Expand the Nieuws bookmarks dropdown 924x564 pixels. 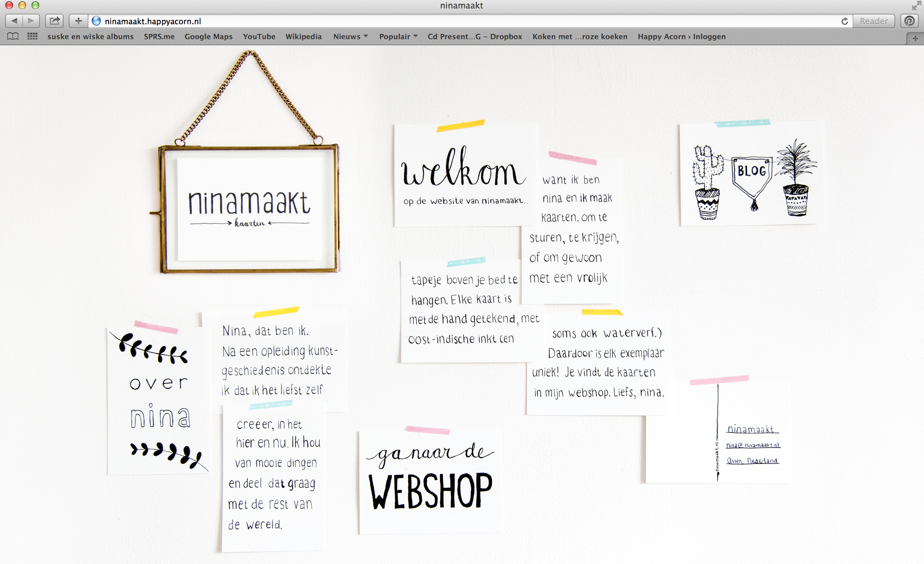pyautogui.click(x=350, y=36)
